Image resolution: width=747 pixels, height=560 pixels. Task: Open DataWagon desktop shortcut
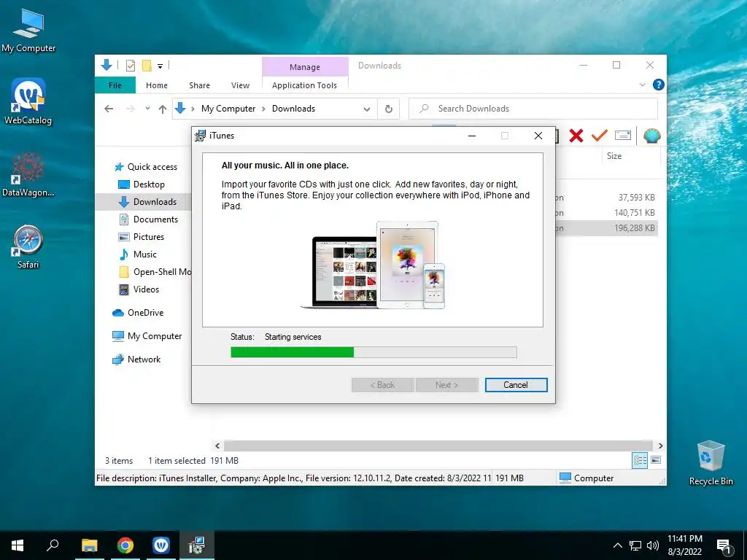coord(28,174)
